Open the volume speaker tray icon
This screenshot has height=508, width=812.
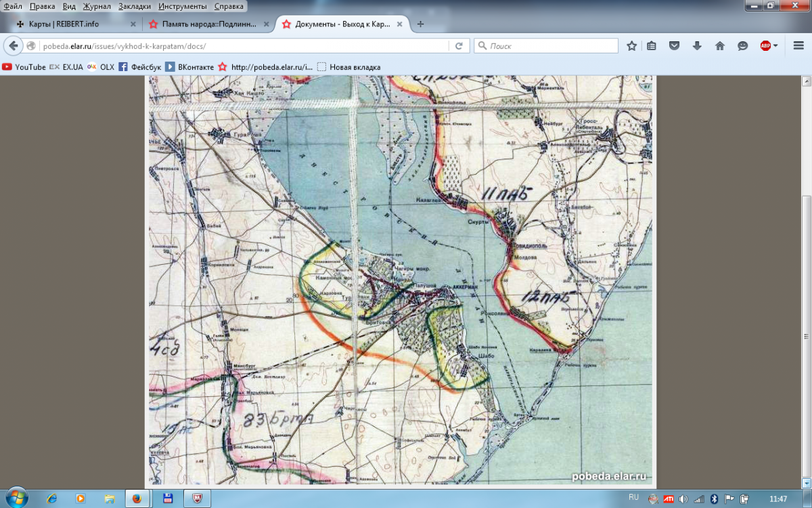click(683, 499)
